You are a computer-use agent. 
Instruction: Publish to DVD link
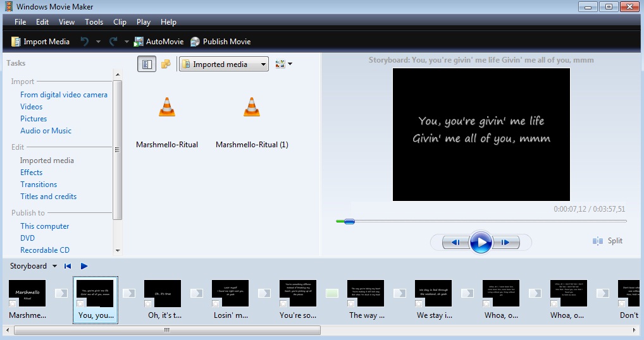click(27, 238)
